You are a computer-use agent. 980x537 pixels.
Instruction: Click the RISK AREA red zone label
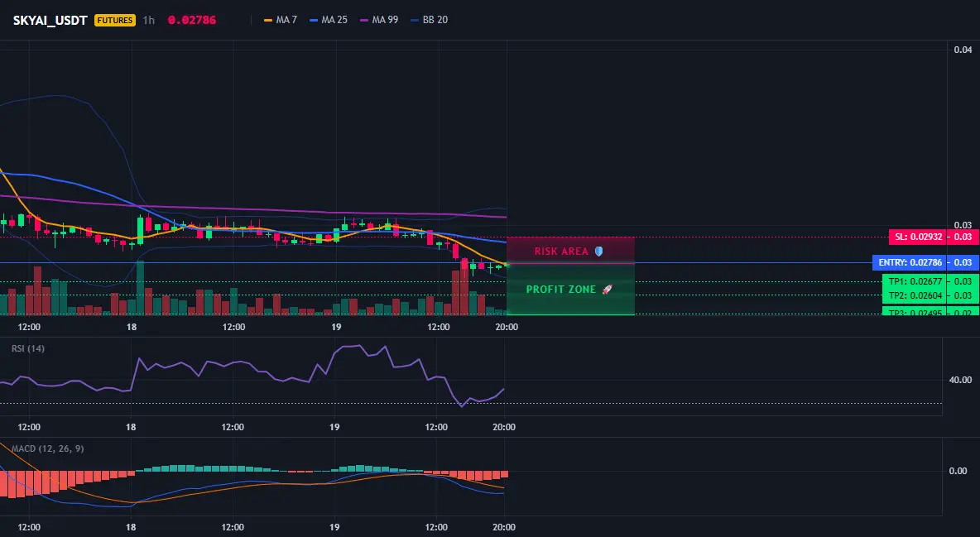coord(561,252)
